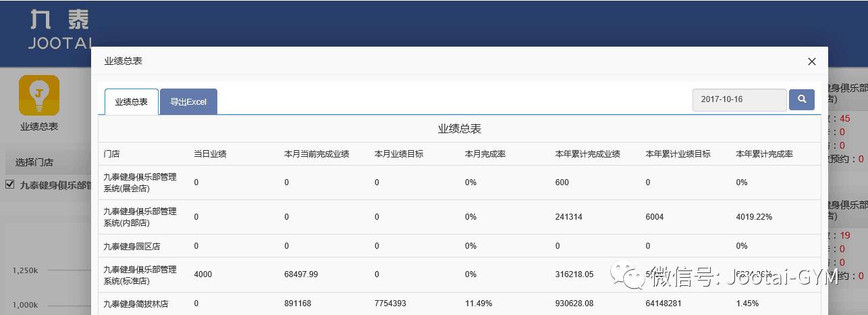Viewport: 868px width, 315px height.
Task: Select the 内部店 store row name
Action: click(140, 217)
